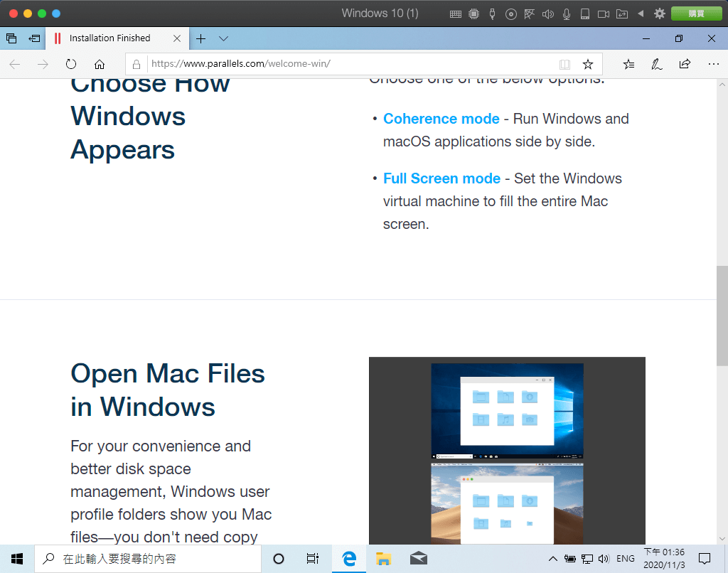Collapse Parallels status icons with left arrow
The image size is (728, 573).
pos(641,14)
